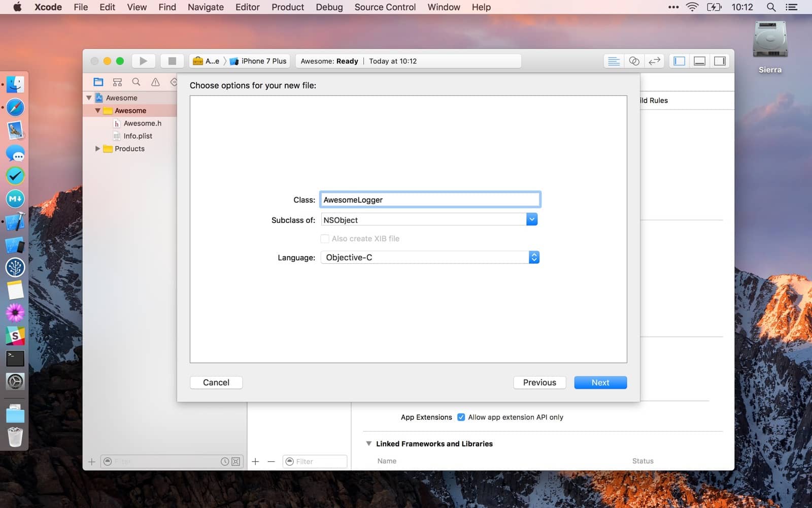Hide the Navigator panel
The width and height of the screenshot is (812, 508).
(x=679, y=61)
